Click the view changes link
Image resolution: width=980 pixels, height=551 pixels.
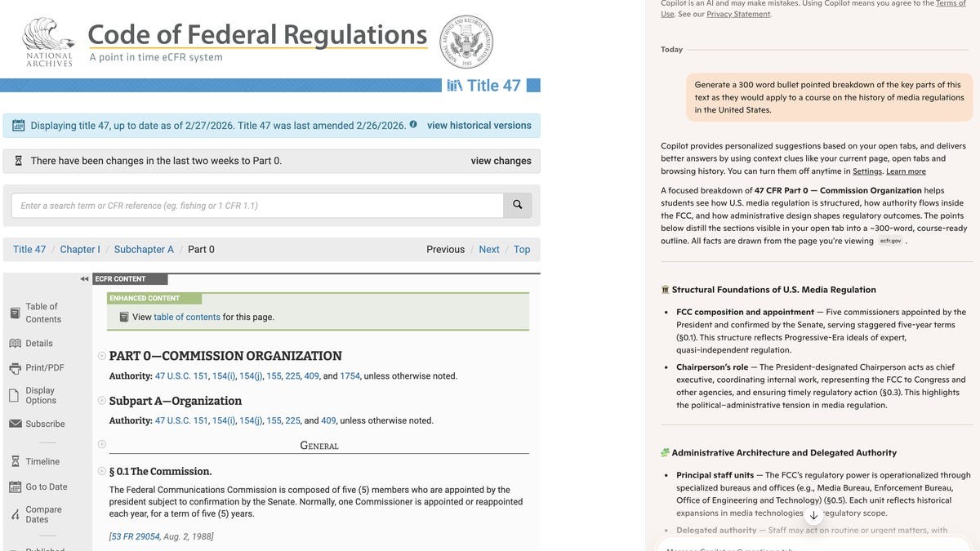pos(501,161)
